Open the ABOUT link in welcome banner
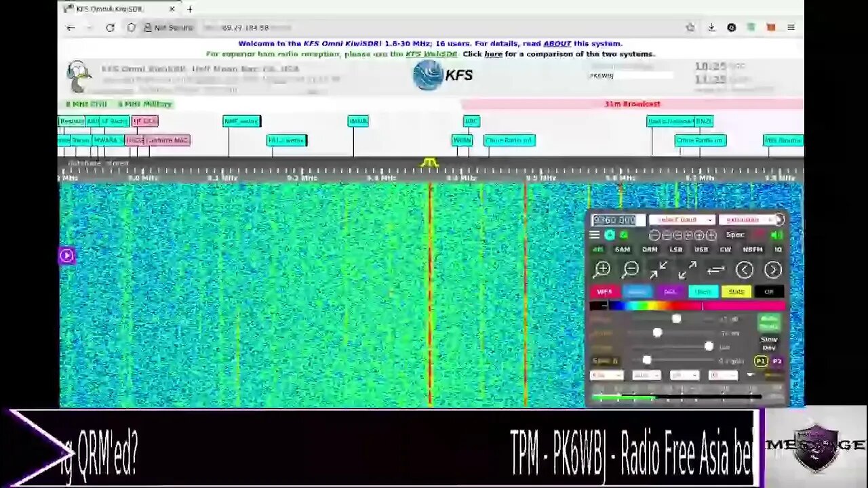Image resolution: width=868 pixels, height=488 pixels. (x=557, y=43)
